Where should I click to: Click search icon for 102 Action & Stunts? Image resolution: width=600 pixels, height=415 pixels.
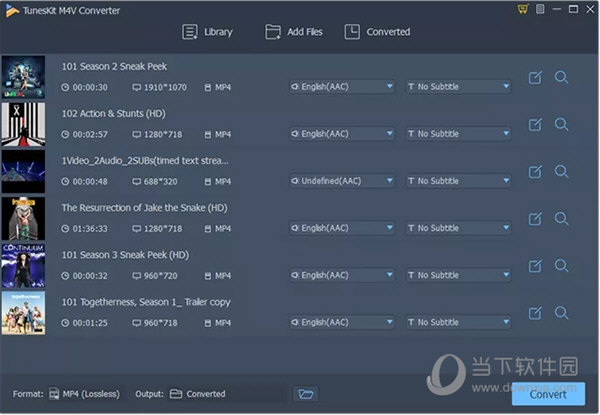coord(561,124)
